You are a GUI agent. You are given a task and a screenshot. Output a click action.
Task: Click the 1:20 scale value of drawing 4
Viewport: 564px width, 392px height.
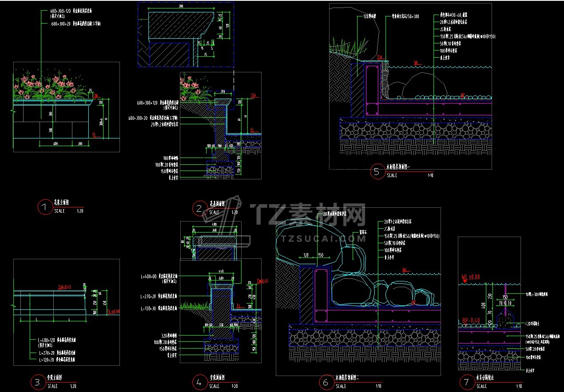pos(234,386)
